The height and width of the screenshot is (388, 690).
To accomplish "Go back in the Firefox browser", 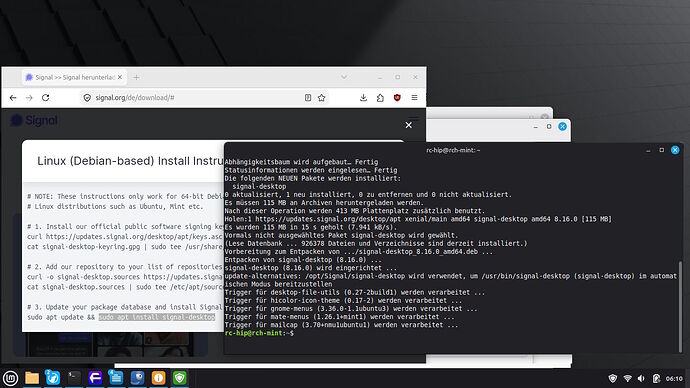I will coord(13,98).
